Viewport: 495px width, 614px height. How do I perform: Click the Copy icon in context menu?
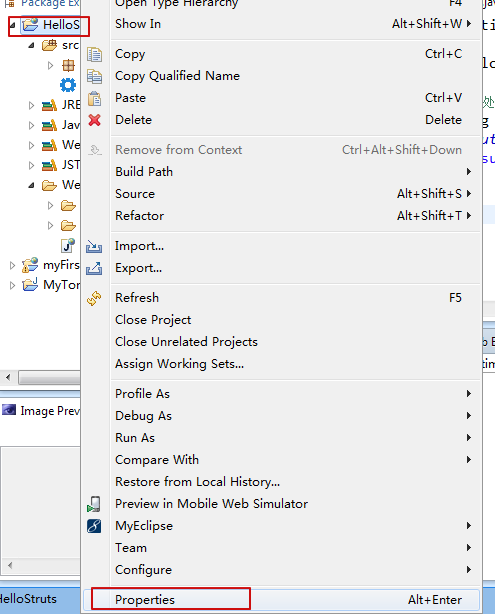(94, 54)
